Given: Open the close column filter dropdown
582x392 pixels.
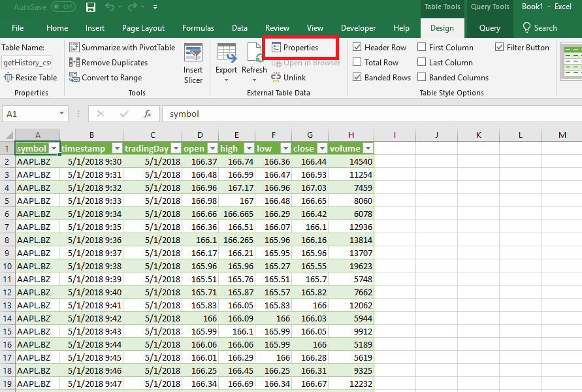Looking at the screenshot, I should click(322, 148).
